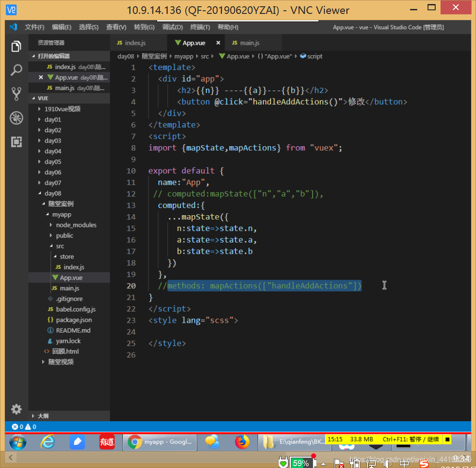Click myapp in the breadcrumb path
The width and height of the screenshot is (476, 468).
tap(183, 56)
